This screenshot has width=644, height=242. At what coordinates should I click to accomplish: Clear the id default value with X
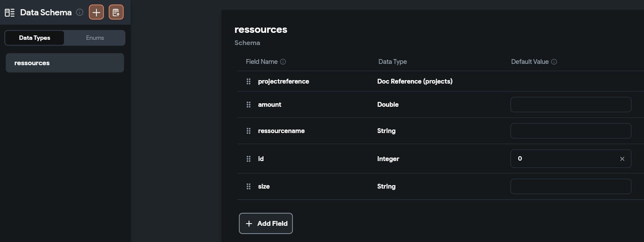622,159
